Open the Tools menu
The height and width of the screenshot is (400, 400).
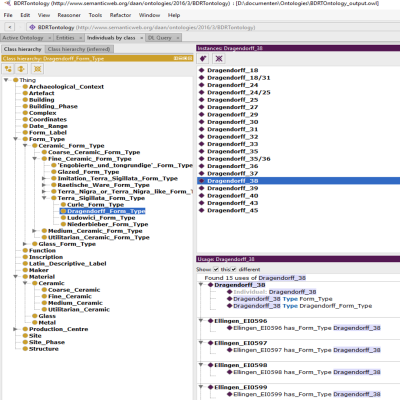pos(95,15)
